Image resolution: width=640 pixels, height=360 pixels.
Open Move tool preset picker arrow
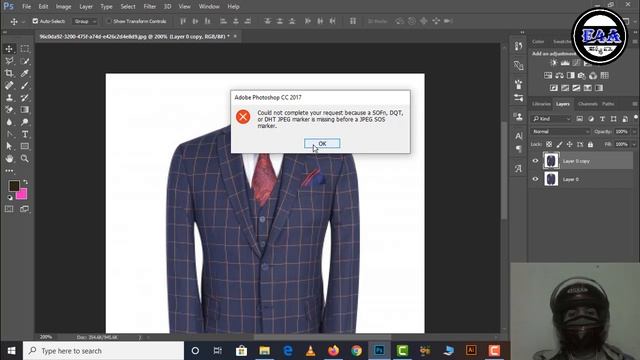[x=23, y=21]
